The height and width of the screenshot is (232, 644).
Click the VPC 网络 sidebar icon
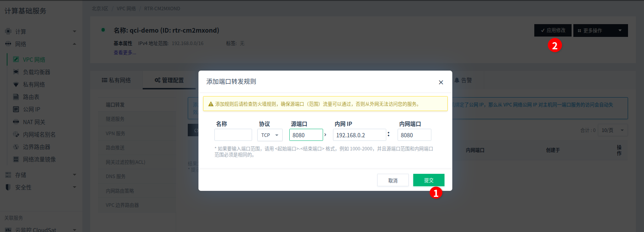[16, 60]
